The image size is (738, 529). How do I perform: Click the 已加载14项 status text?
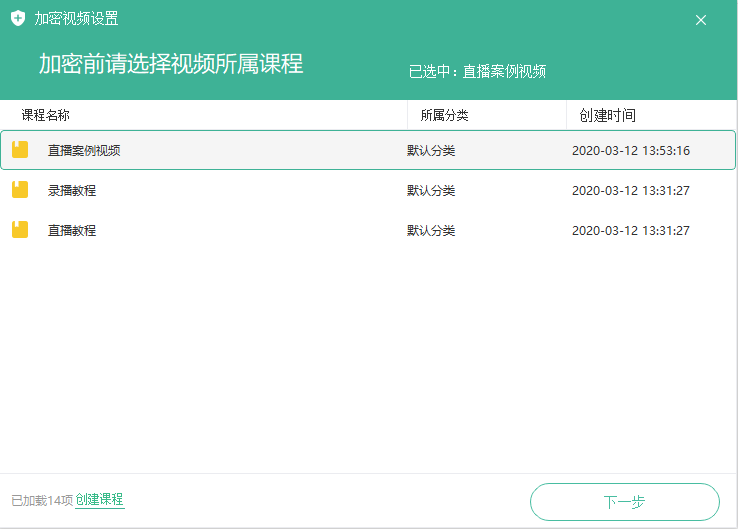(42, 500)
